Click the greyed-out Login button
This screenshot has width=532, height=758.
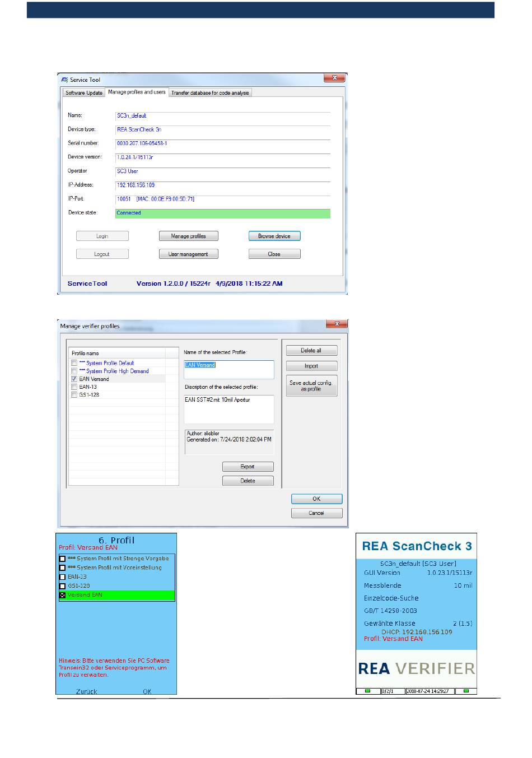(102, 236)
